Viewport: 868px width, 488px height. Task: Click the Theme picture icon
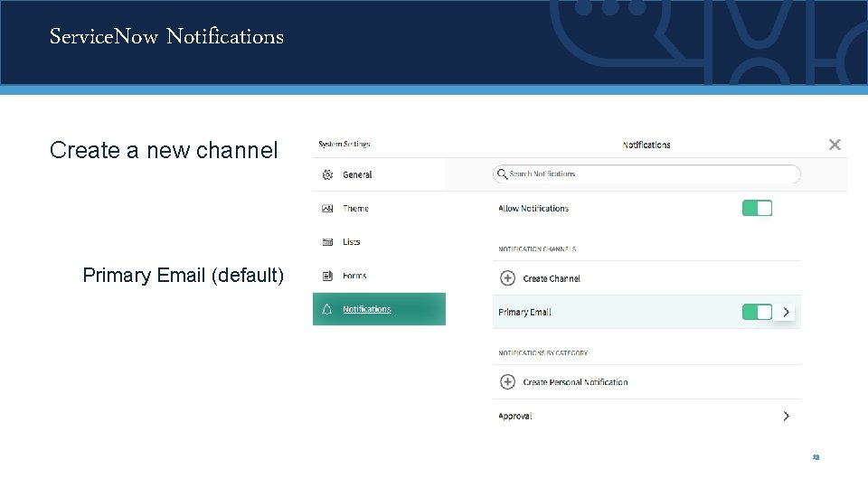(327, 209)
